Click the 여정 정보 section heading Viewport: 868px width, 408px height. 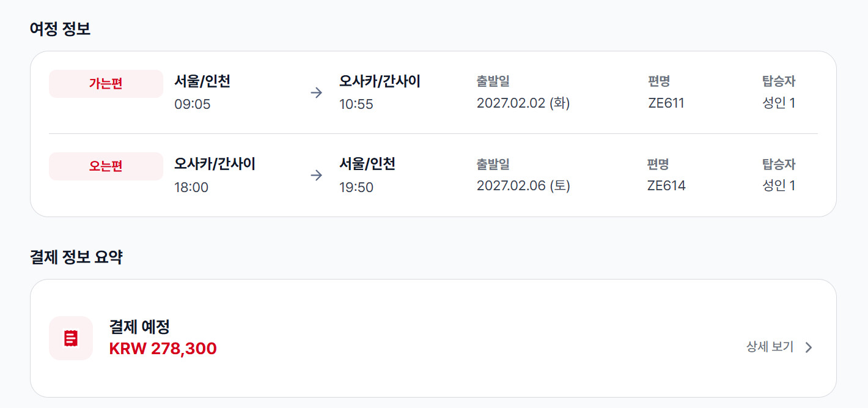pos(61,29)
